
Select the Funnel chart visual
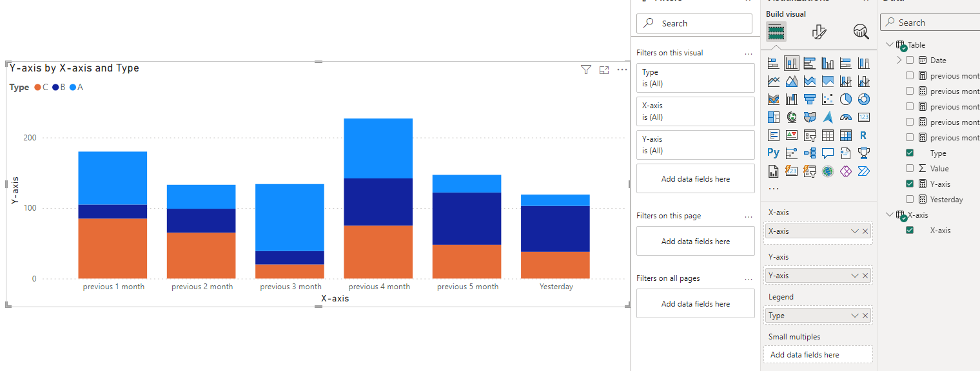pos(810,99)
